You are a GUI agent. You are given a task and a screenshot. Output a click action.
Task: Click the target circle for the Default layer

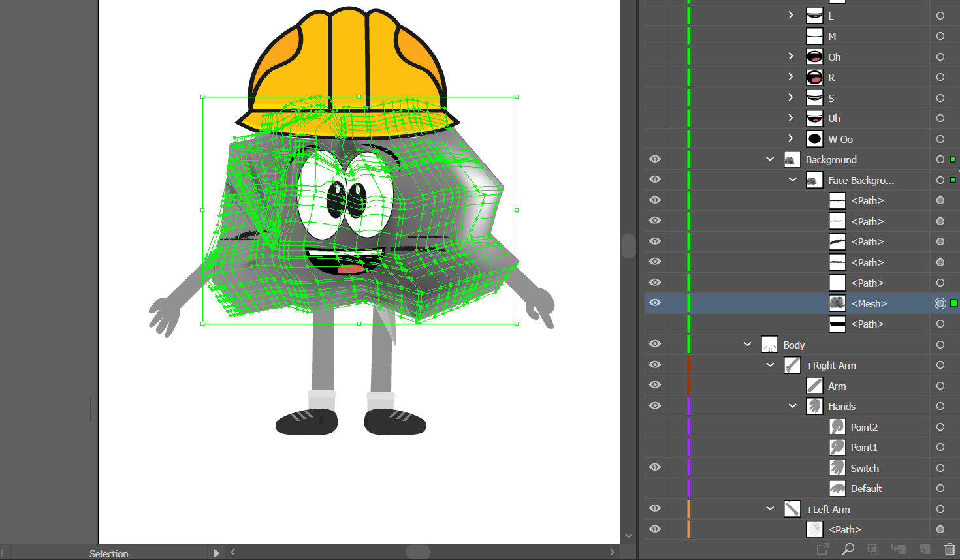point(940,488)
